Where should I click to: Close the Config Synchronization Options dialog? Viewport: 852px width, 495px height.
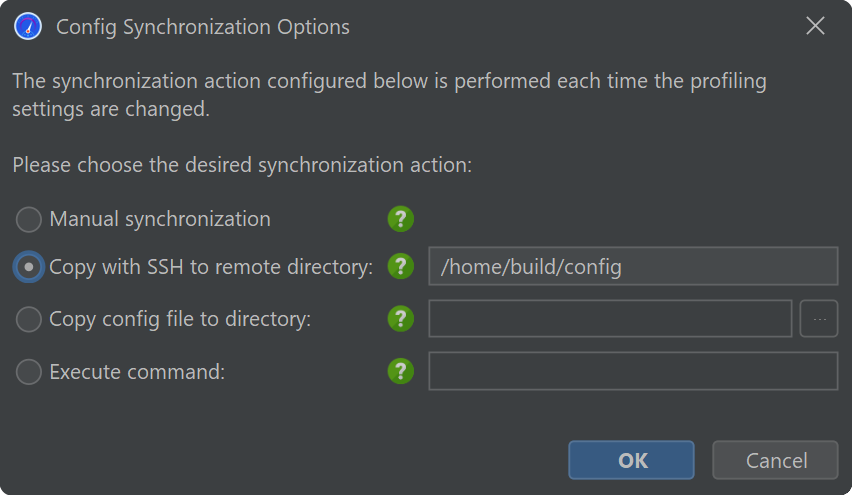[815, 26]
